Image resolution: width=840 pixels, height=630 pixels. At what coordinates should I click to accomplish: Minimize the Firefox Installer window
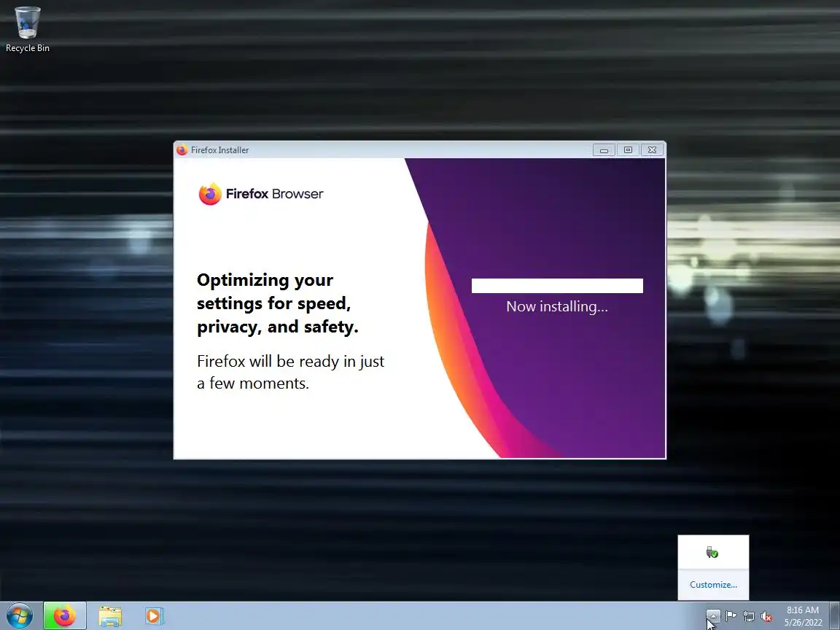pos(604,150)
